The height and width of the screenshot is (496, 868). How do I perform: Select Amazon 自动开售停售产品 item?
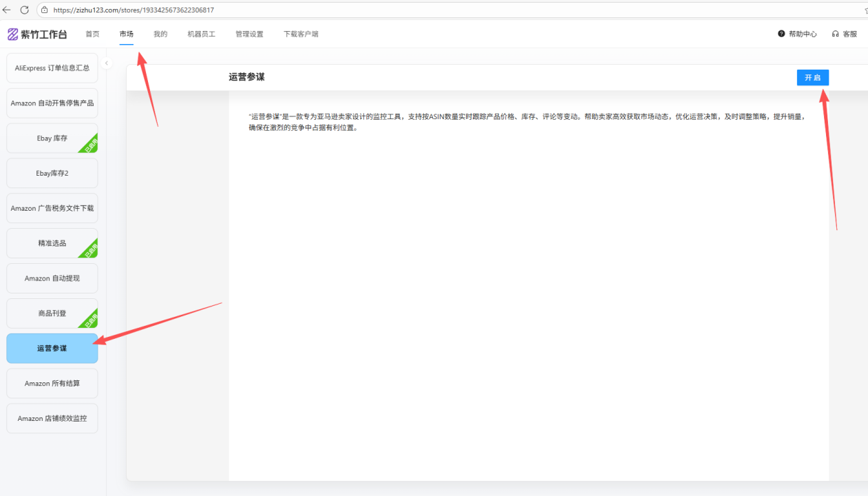point(52,103)
